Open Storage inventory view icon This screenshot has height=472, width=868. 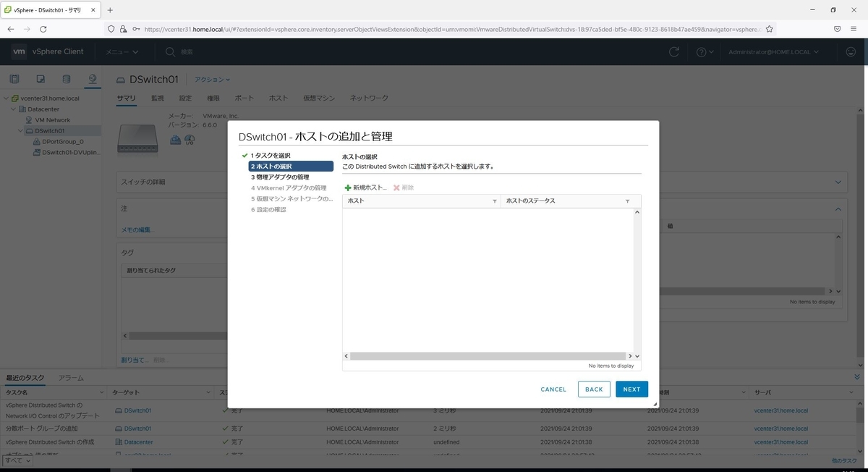67,79
